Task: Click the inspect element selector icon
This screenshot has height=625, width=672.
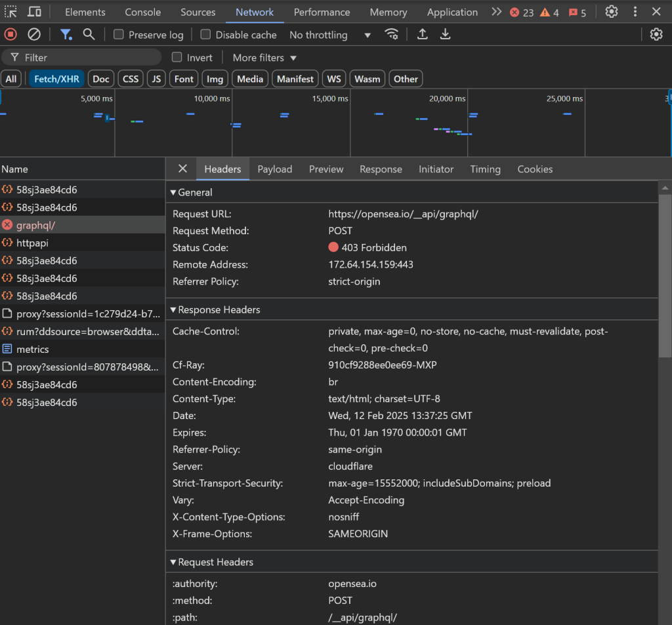Action: coord(11,12)
